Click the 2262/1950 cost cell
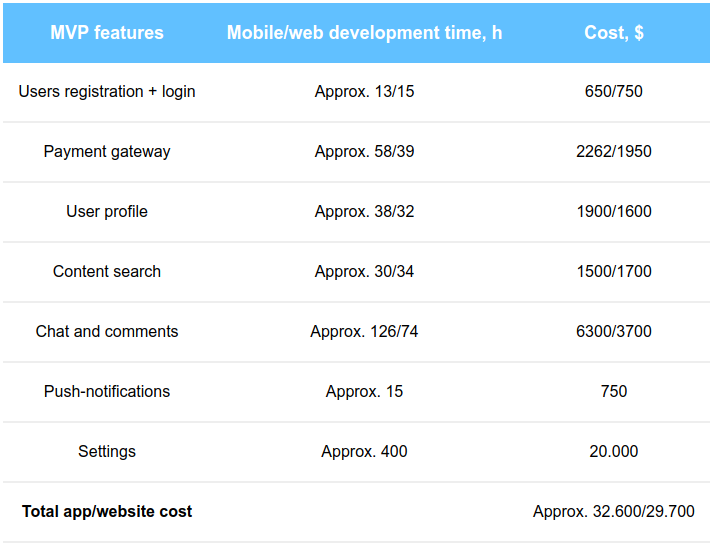 614,152
